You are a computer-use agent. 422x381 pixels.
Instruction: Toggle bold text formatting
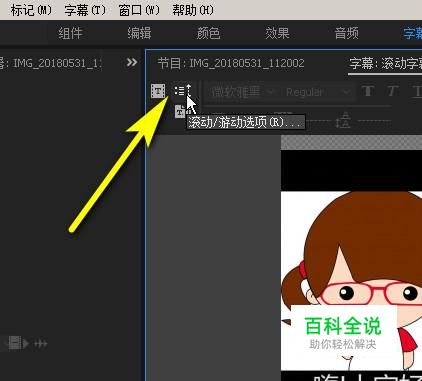(x=368, y=91)
